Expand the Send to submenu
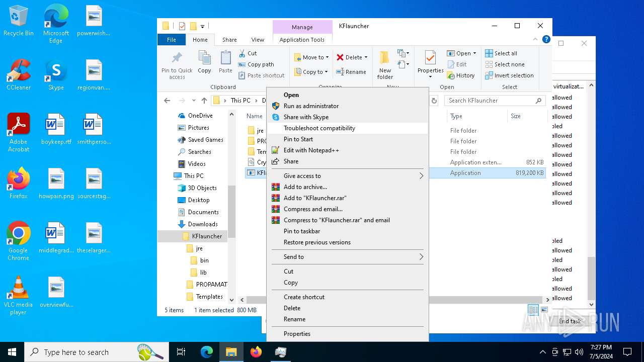Image resolution: width=644 pixels, height=362 pixels. 348,257
